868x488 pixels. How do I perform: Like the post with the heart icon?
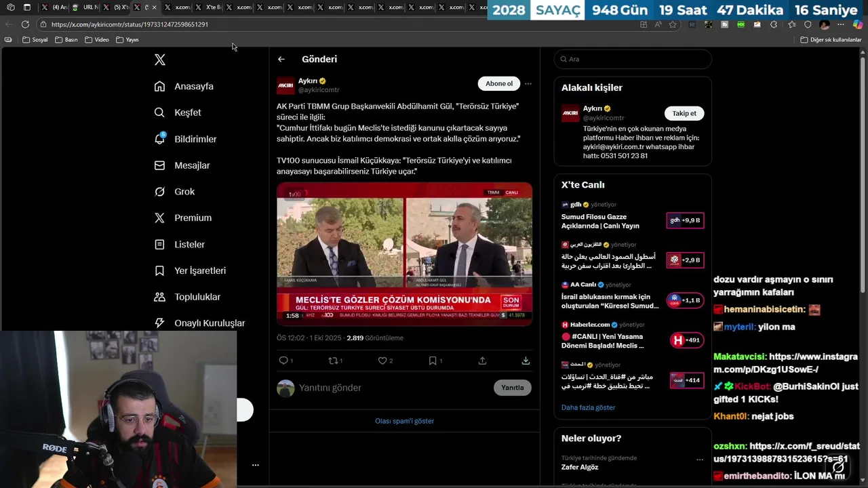click(x=382, y=361)
